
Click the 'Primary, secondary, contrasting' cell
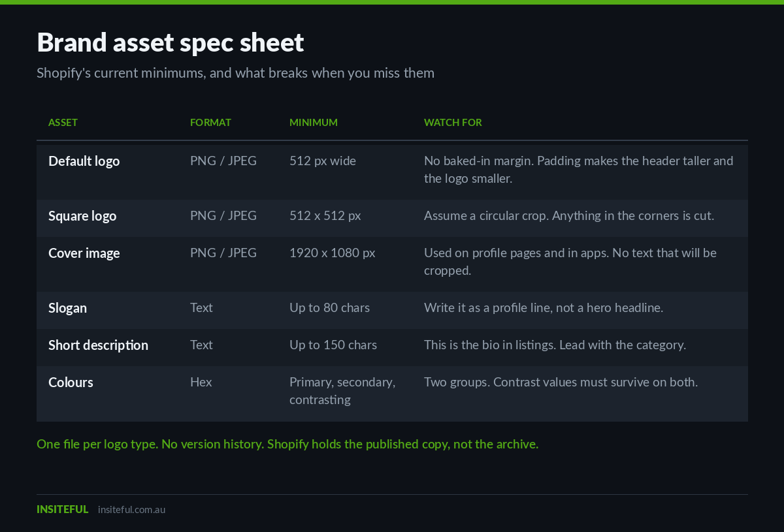[342, 391]
